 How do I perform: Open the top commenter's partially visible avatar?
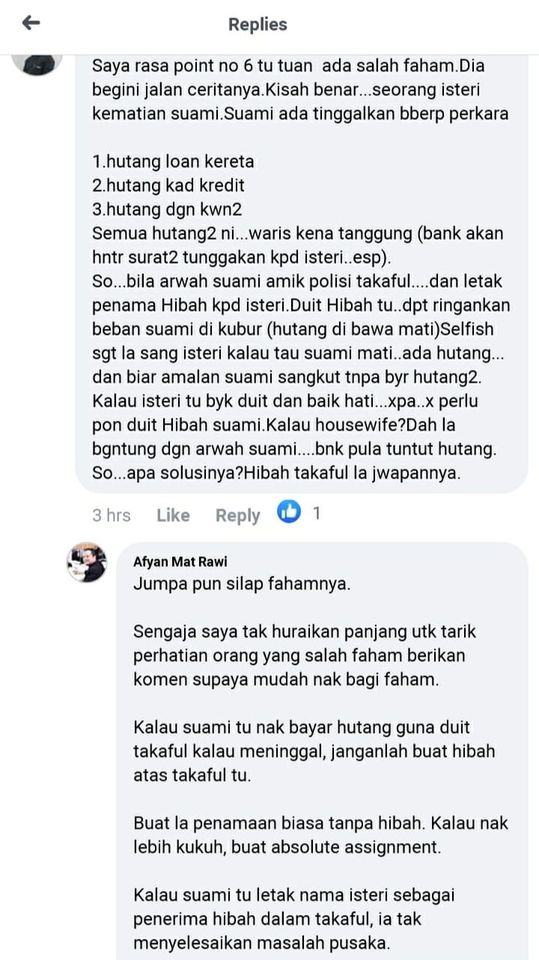pos(38,64)
